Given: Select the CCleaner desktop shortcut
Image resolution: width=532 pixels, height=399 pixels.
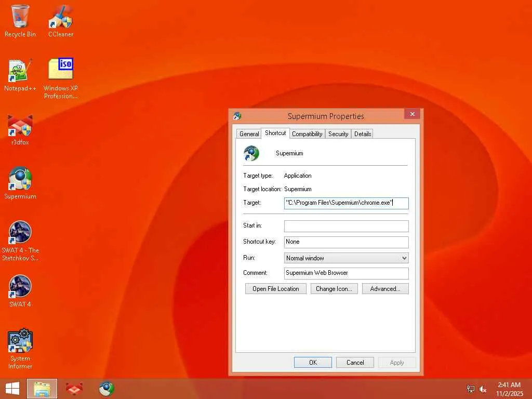Looking at the screenshot, I should (61, 21).
